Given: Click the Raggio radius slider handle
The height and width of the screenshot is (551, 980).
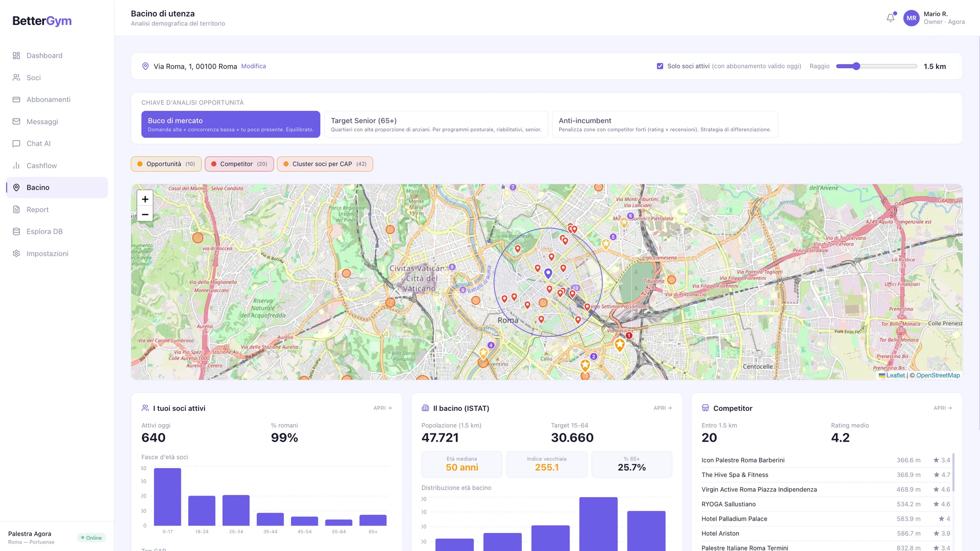Looking at the screenshot, I should point(856,66).
